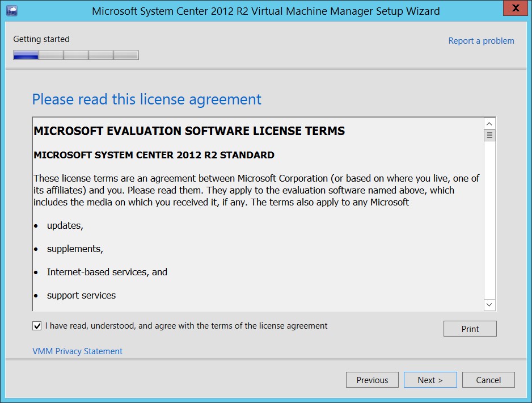Image resolution: width=532 pixels, height=403 pixels.
Task: Close the Setup Wizard window
Action: tap(516, 8)
